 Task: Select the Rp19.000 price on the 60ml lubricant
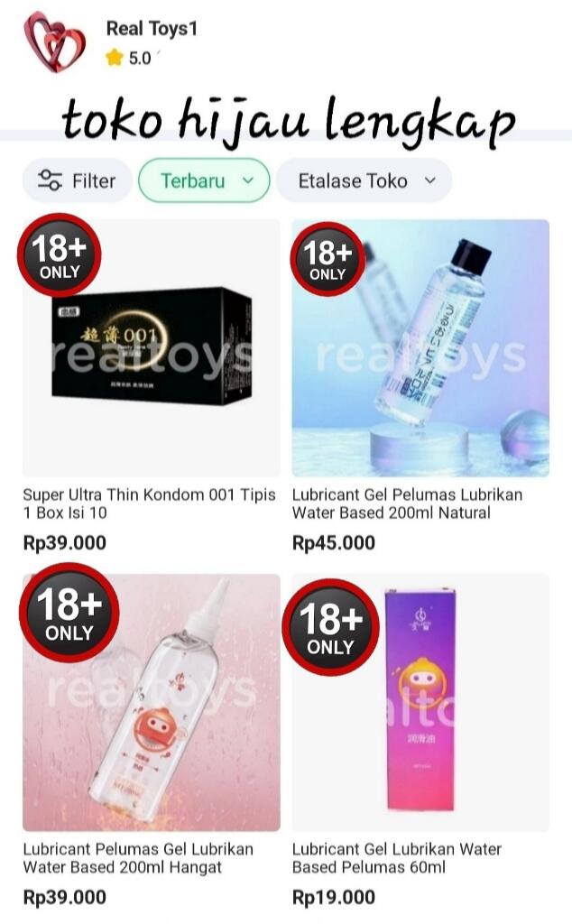pyautogui.click(x=334, y=897)
